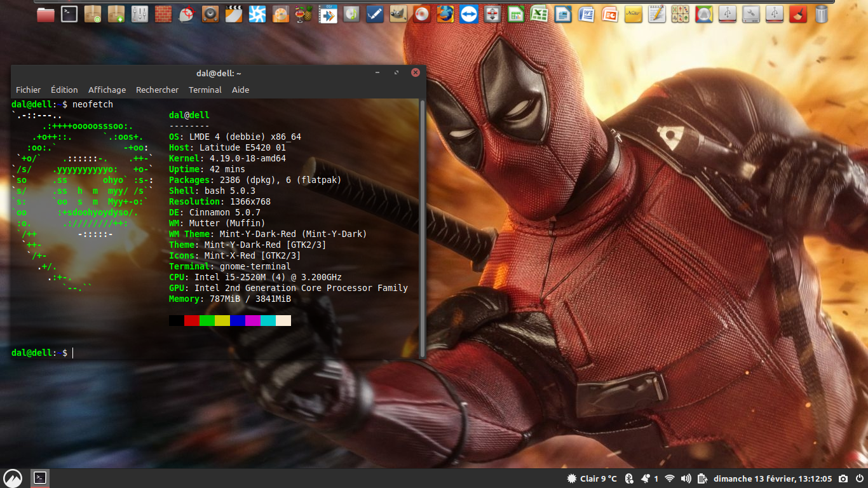
Task: Open the Affichage menu
Action: coord(107,90)
